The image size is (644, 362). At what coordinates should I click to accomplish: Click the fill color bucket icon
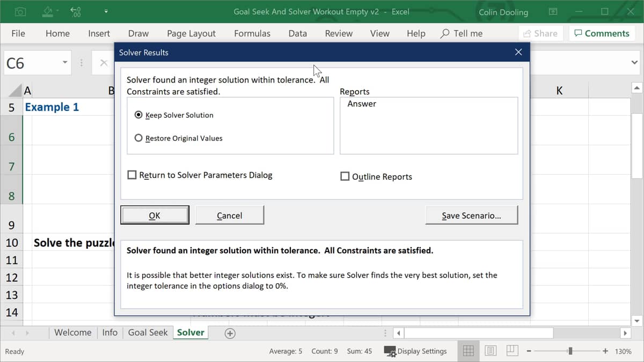click(48, 11)
